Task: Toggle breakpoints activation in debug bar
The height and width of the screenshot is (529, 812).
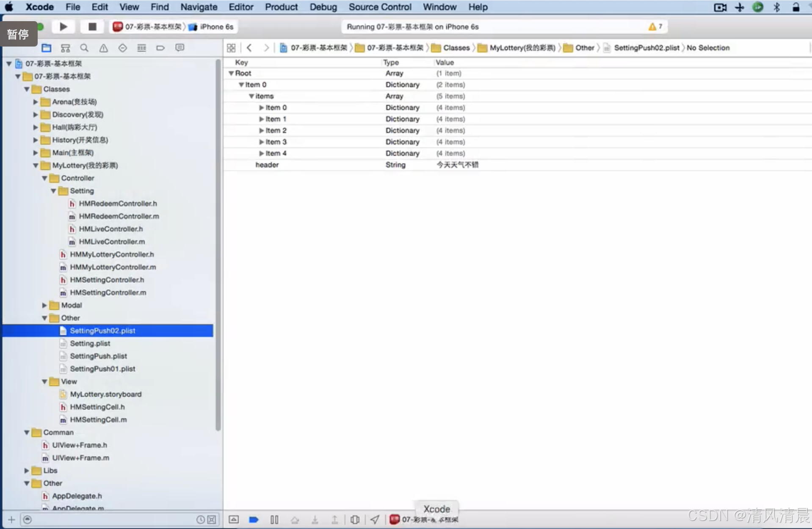Action: click(254, 519)
